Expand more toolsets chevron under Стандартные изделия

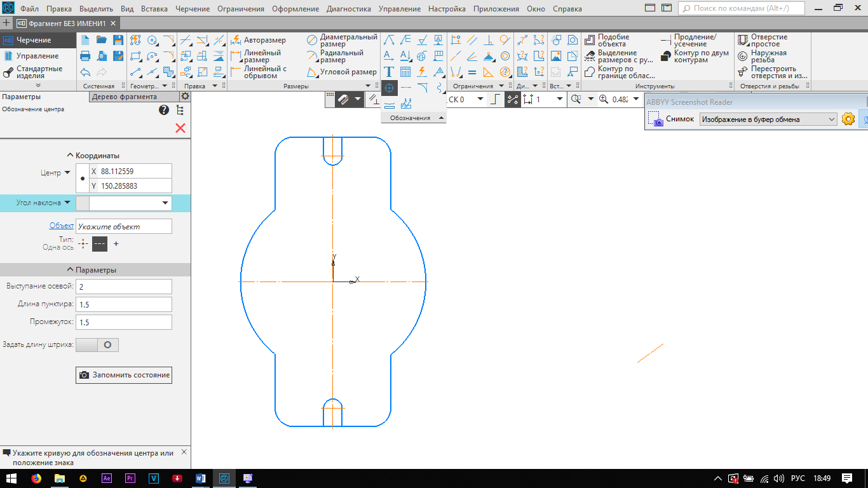point(37,85)
